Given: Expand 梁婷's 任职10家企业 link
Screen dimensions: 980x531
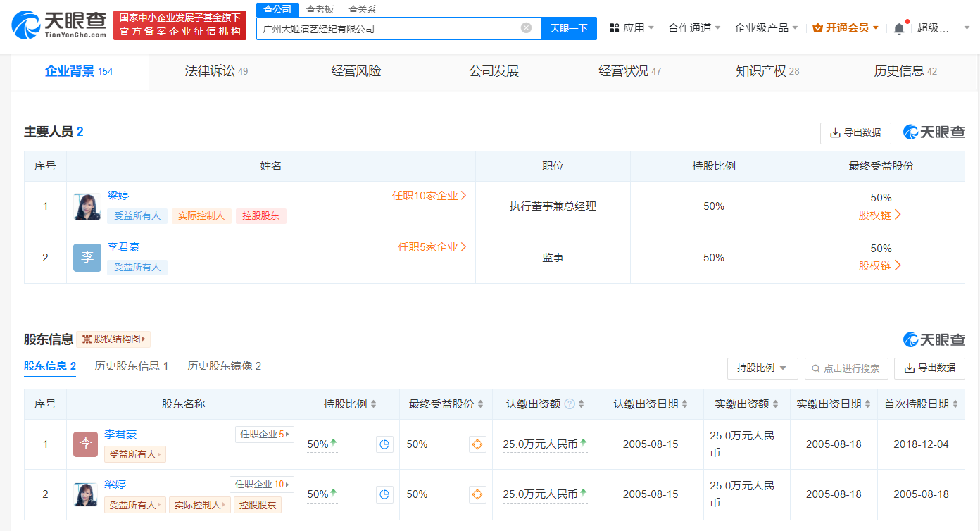Looking at the screenshot, I should 429,196.
